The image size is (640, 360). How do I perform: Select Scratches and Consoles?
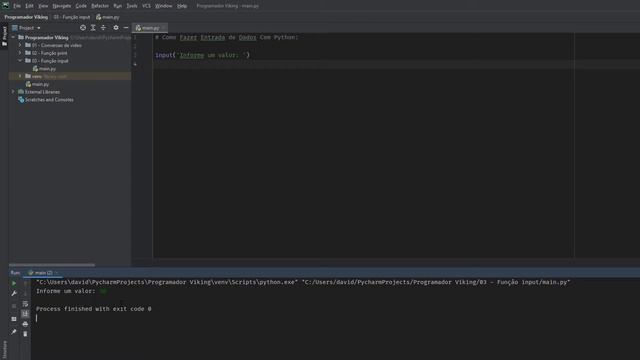[x=49, y=100]
